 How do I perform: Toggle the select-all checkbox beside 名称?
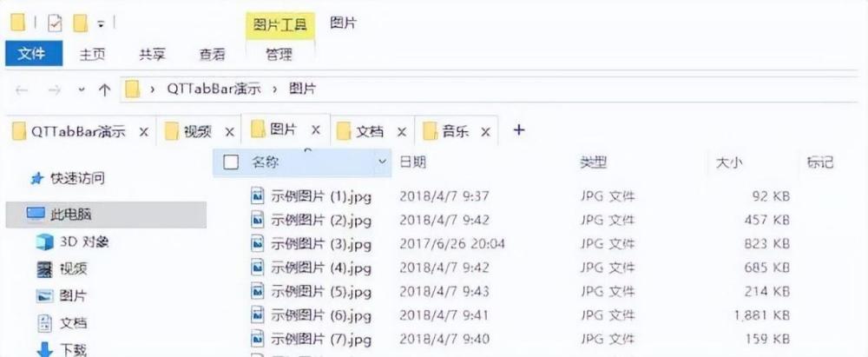coord(231,162)
